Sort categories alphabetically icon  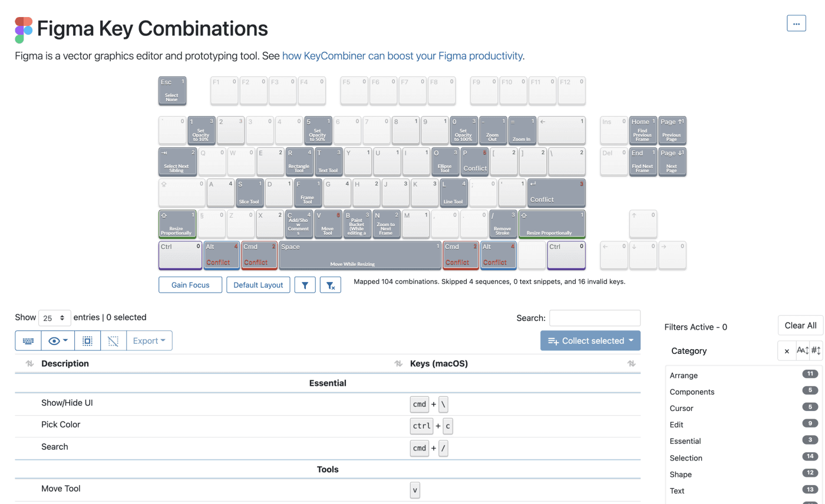click(x=803, y=351)
